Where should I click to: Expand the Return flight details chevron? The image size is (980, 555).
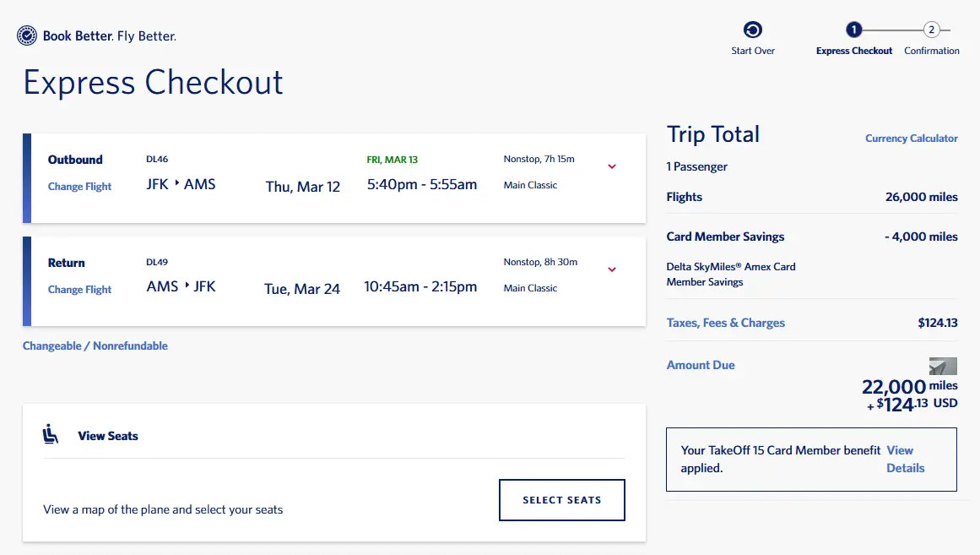(x=612, y=269)
